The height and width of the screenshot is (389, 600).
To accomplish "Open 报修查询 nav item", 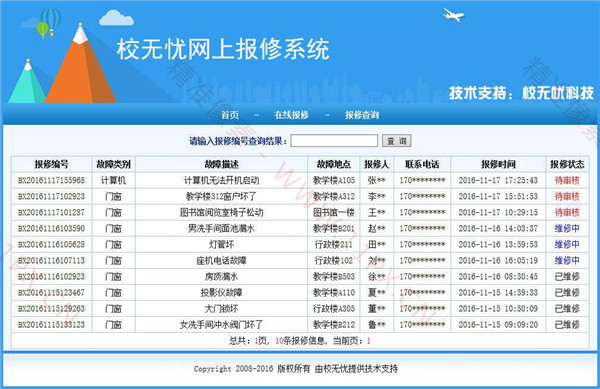I will click(x=362, y=115).
